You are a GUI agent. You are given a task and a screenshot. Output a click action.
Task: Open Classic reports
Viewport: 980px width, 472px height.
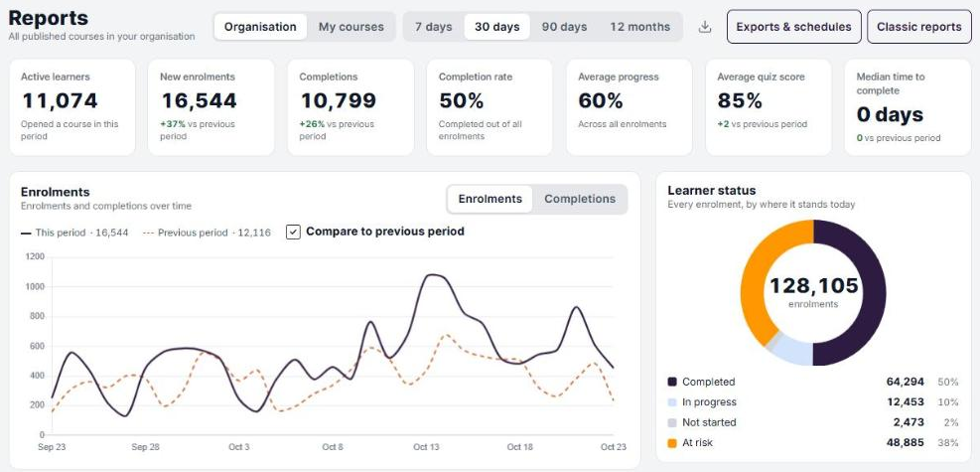[919, 27]
